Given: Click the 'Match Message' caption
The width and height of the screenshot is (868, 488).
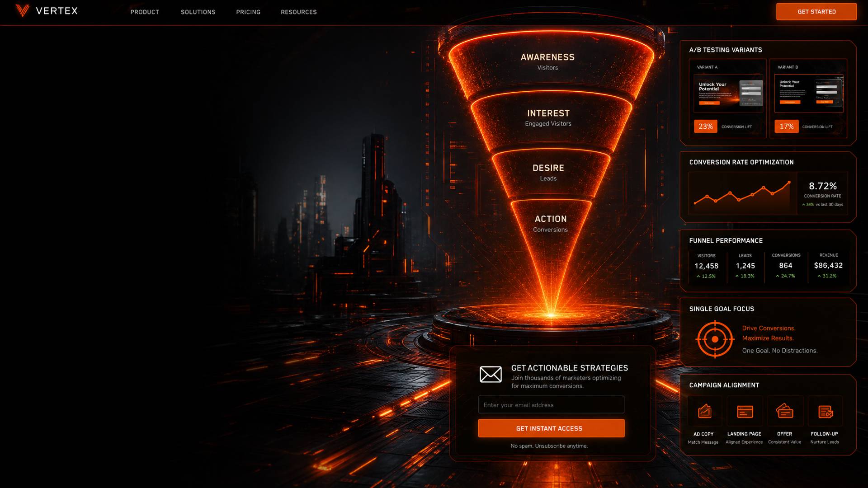Looking at the screenshot, I should (x=703, y=442).
